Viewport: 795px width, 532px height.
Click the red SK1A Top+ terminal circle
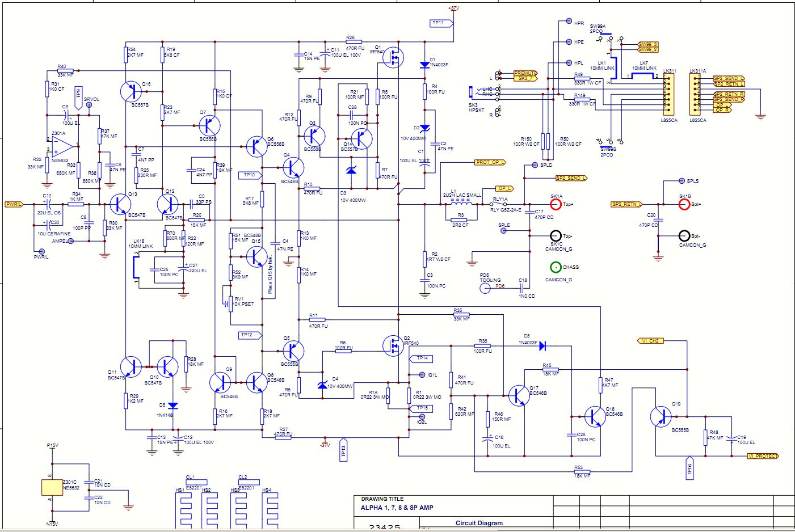(x=556, y=204)
